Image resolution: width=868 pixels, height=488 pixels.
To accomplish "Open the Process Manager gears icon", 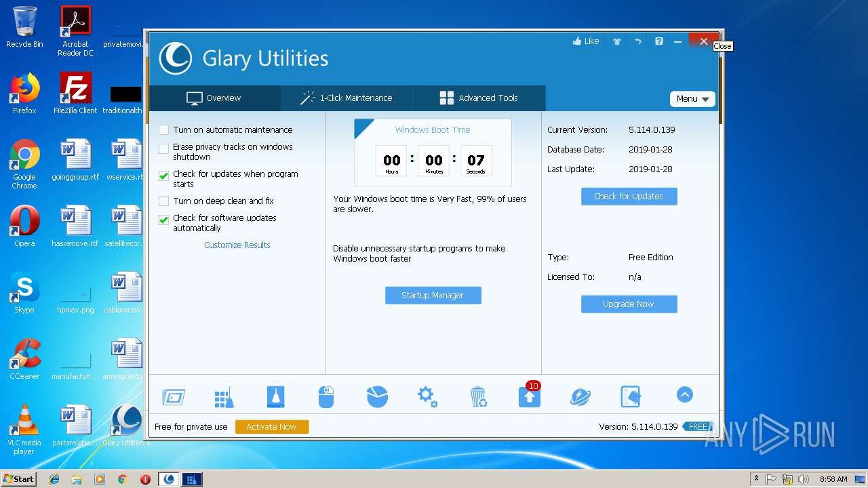I will [427, 396].
